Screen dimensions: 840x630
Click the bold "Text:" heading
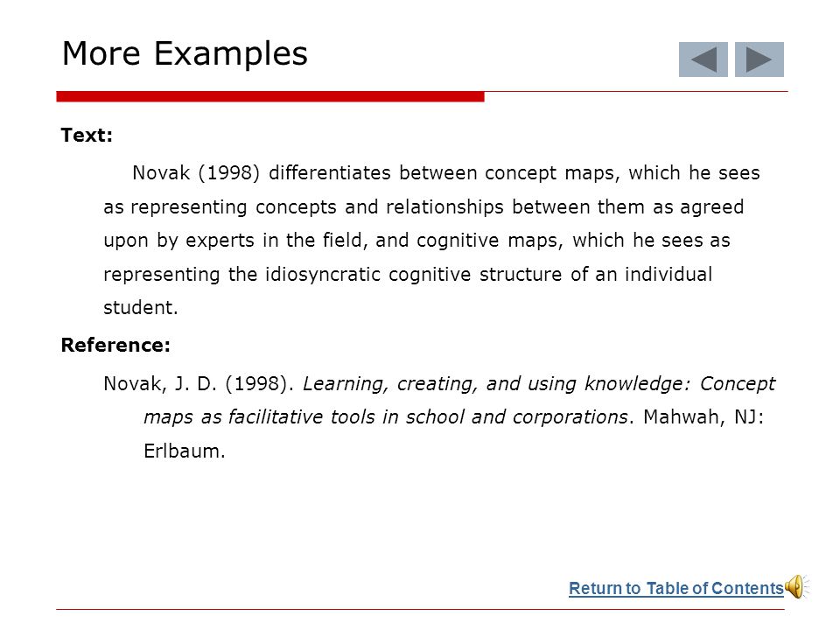coord(87,135)
